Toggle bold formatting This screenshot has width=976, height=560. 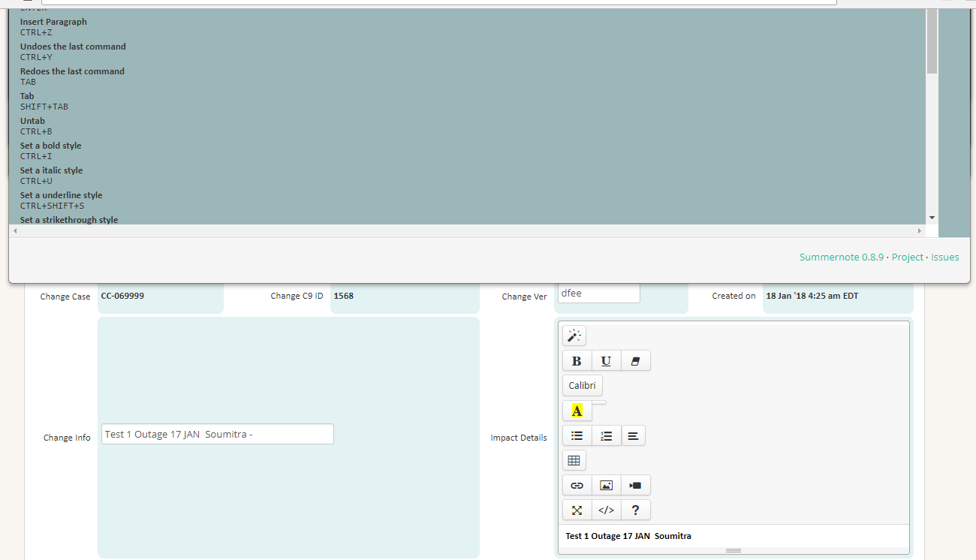(577, 360)
